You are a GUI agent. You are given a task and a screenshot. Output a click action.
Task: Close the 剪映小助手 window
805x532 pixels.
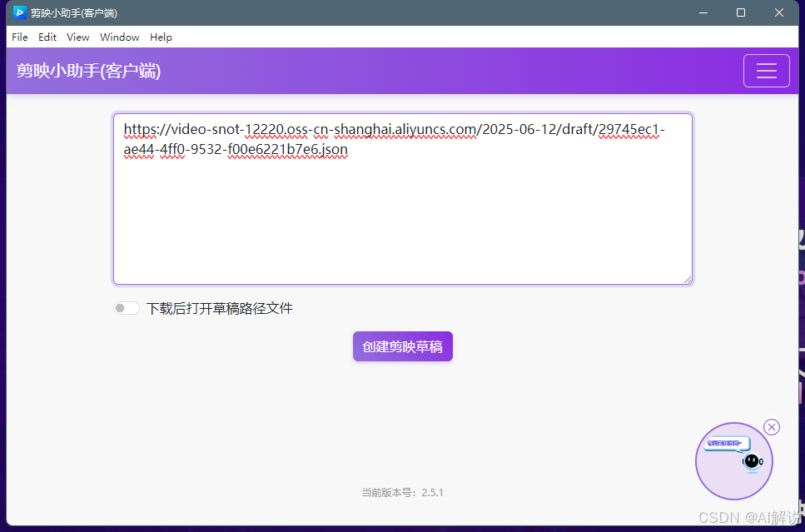(x=779, y=12)
